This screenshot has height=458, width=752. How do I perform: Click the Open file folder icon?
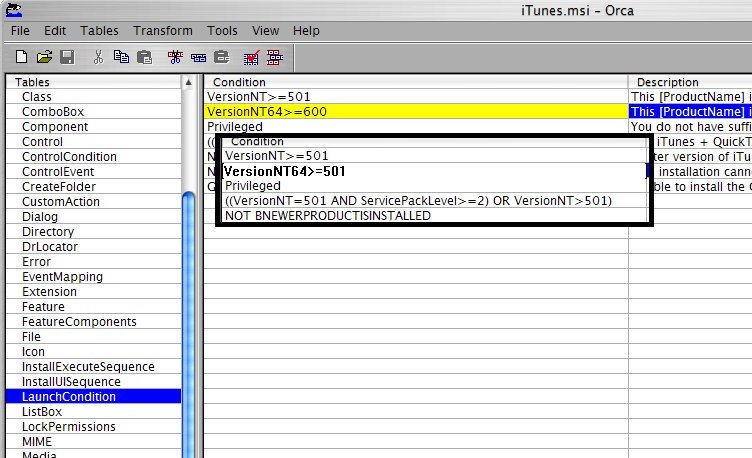[44, 57]
